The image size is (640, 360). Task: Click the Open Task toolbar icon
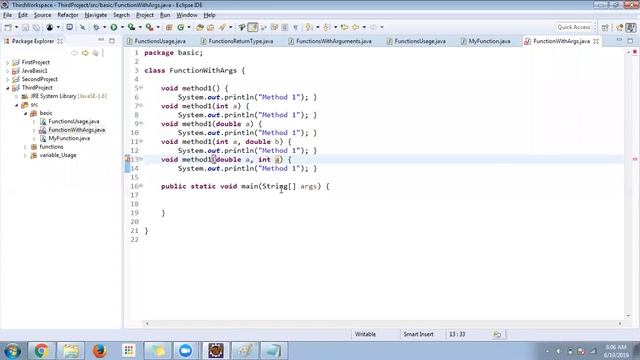210,27
